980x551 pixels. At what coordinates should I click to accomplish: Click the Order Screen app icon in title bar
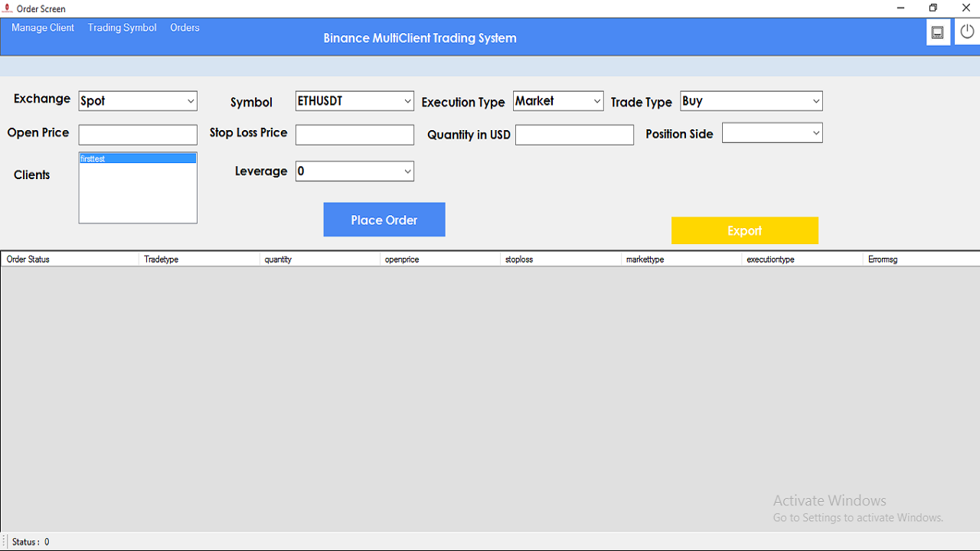pos(8,8)
